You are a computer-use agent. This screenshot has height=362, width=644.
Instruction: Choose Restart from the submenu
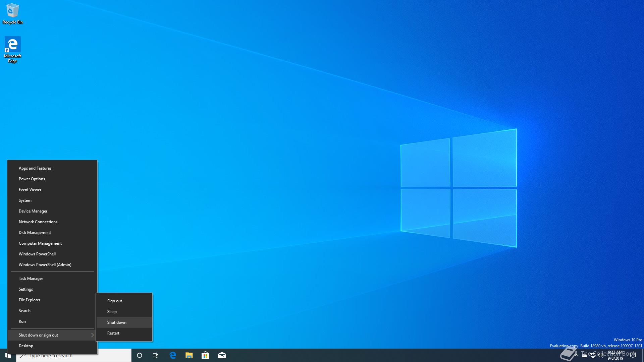(113, 333)
